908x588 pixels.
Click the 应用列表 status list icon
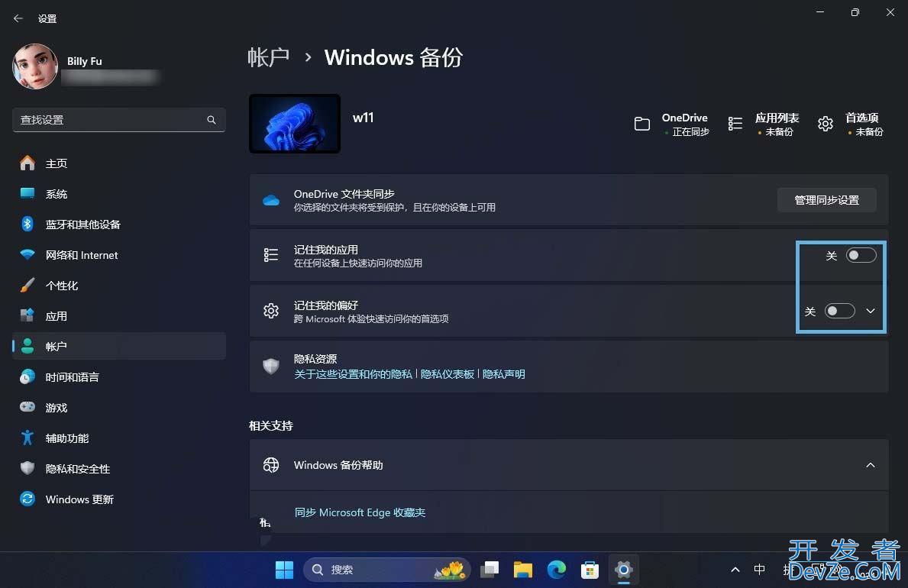click(x=735, y=124)
